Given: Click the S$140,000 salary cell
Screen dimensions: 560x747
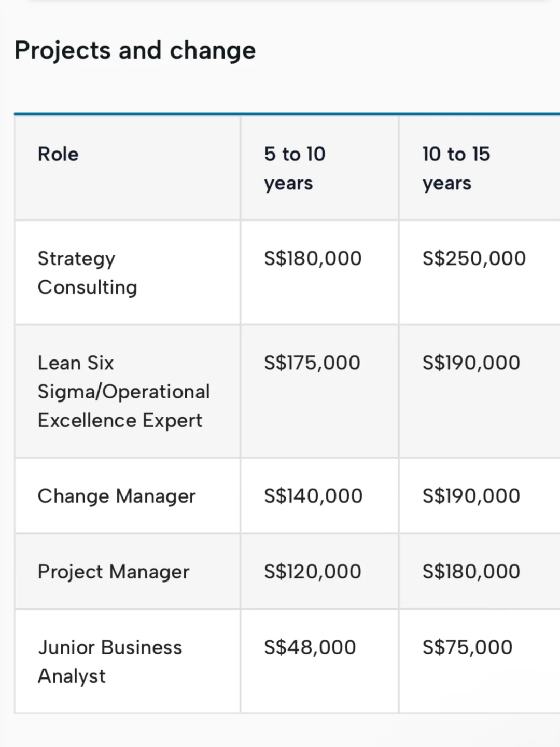Looking at the screenshot, I should 313,496.
